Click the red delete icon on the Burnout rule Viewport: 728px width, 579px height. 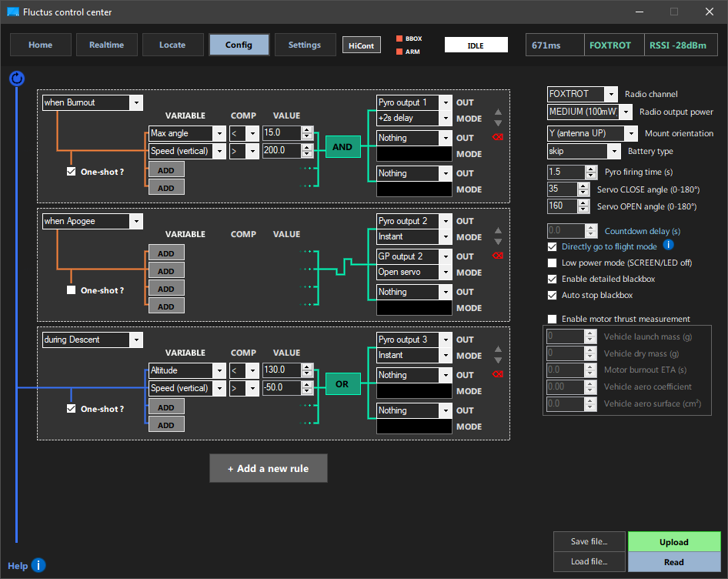pyautogui.click(x=498, y=138)
